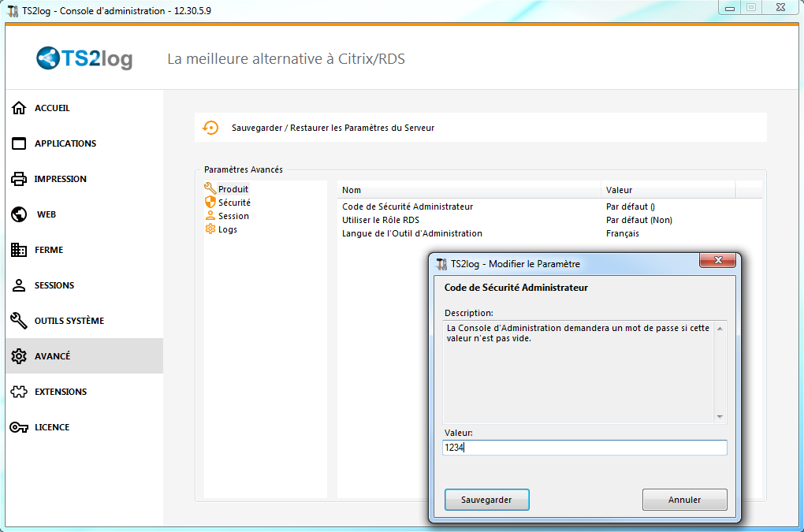The image size is (804, 532).
Task: Click the Outils Système wrench icon
Action: pos(19,321)
